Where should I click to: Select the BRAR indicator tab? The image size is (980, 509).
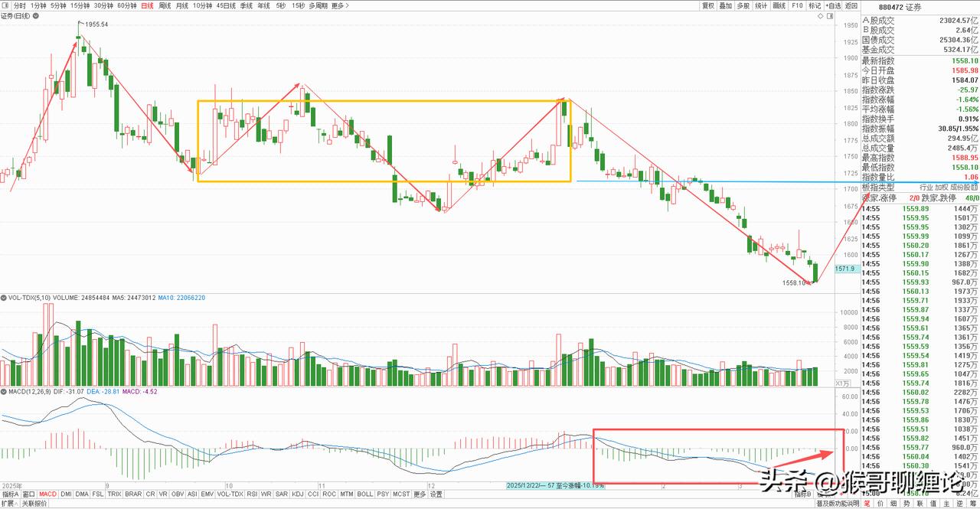134,494
